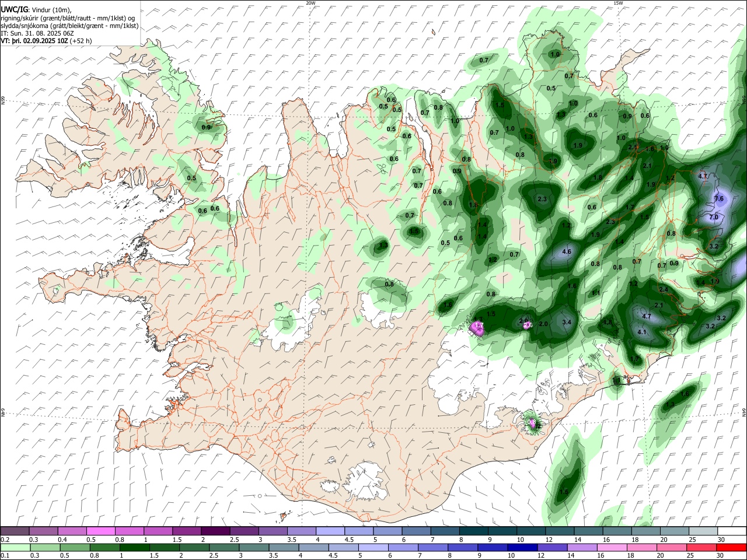Click the 3.4 precipitation value on the map
This screenshot has height=560, width=747.
566,322
